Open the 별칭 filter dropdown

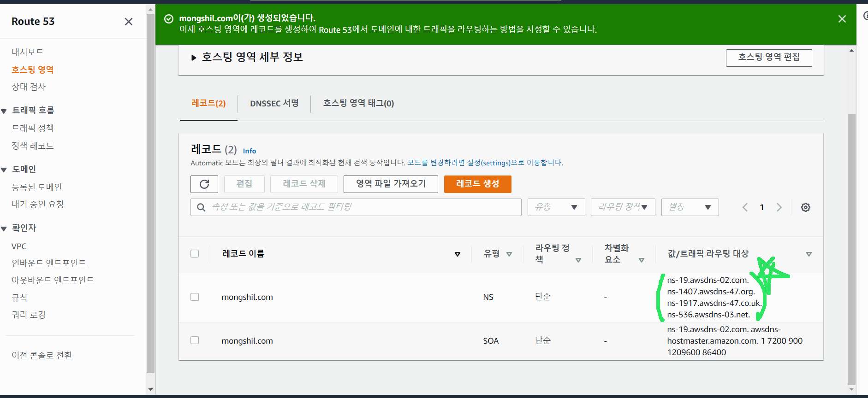[x=690, y=207]
